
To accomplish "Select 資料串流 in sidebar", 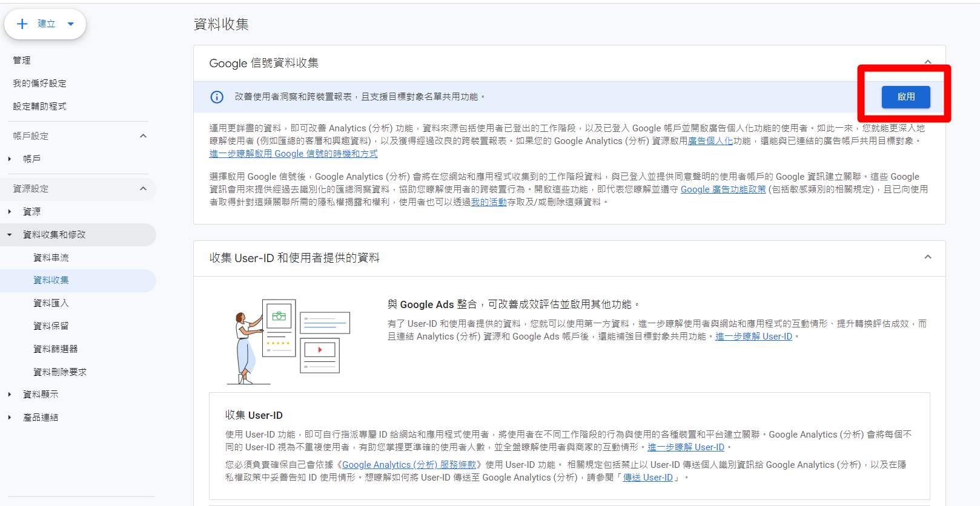I will coord(51,258).
